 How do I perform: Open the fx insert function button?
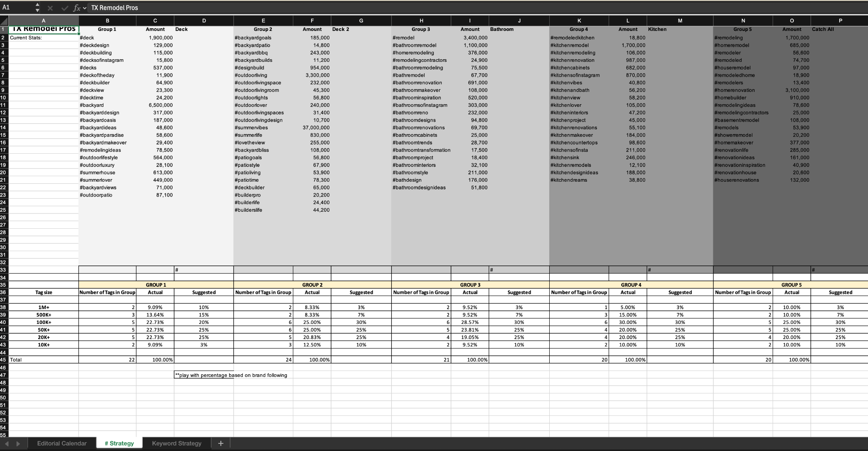[77, 8]
